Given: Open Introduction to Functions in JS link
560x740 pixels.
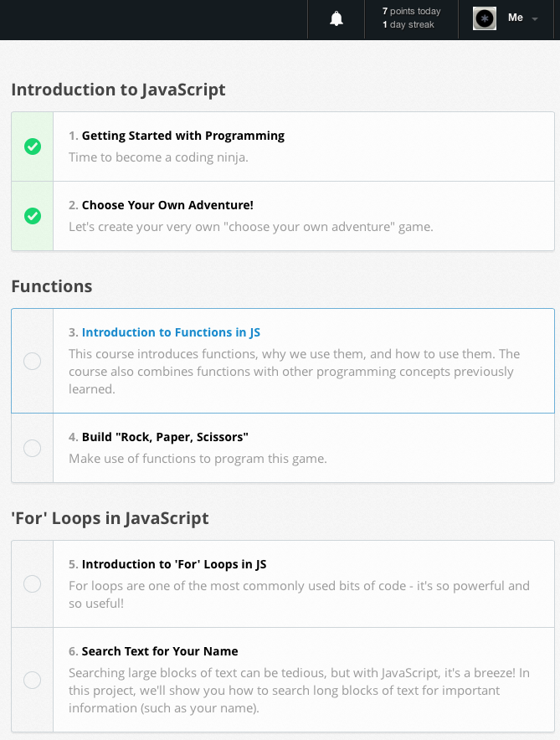Looking at the screenshot, I should coord(171,332).
